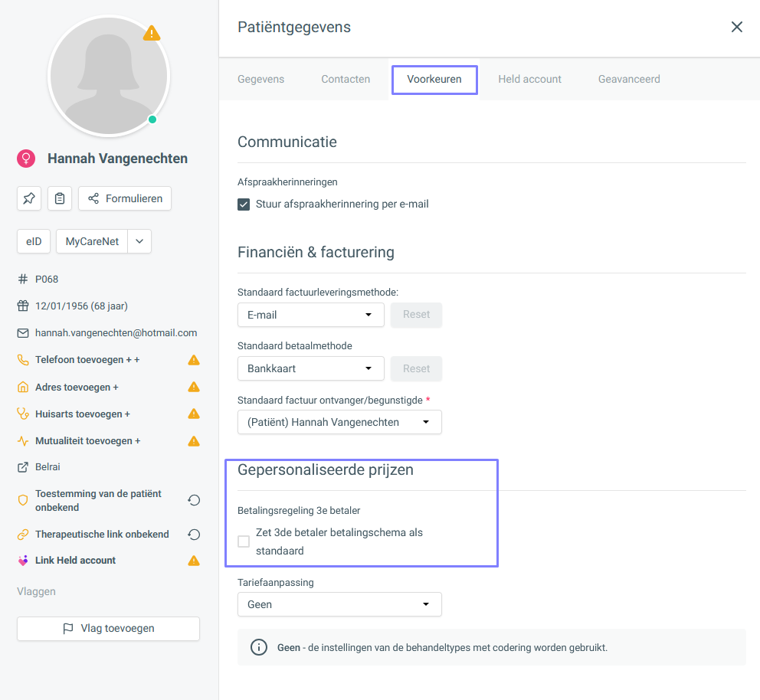Click patient number P068
The image size is (760, 700).
tap(47, 279)
